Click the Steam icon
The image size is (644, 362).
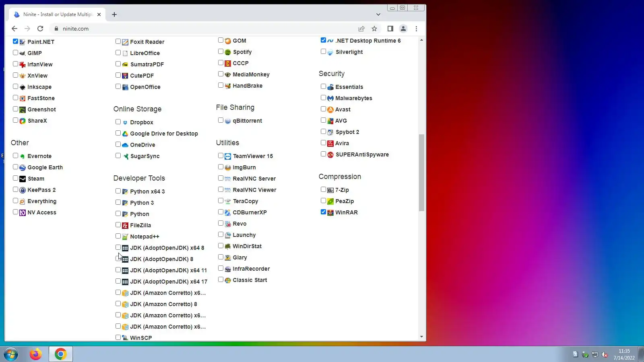(23, 179)
